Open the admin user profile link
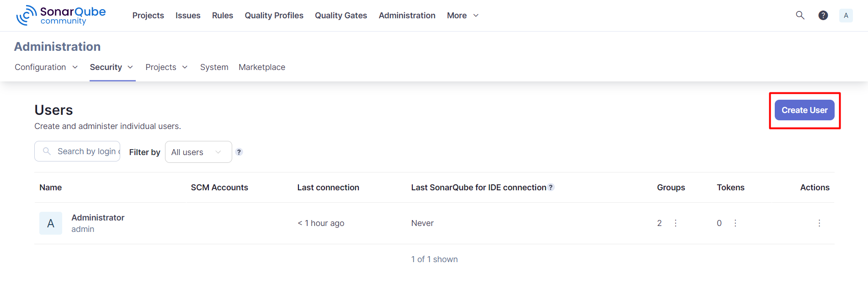Viewport: 868px width, 301px height. 82,229
